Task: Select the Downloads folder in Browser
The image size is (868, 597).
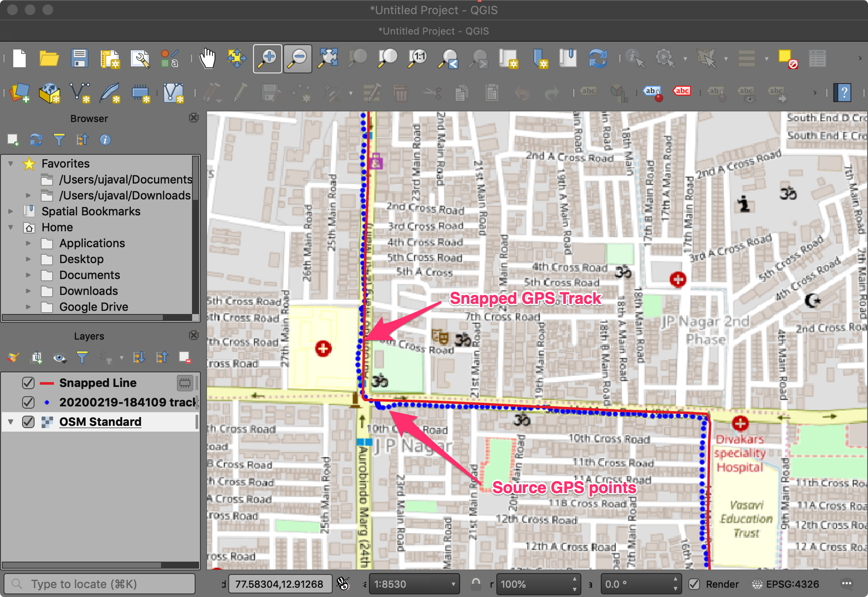Action: pyautogui.click(x=88, y=291)
